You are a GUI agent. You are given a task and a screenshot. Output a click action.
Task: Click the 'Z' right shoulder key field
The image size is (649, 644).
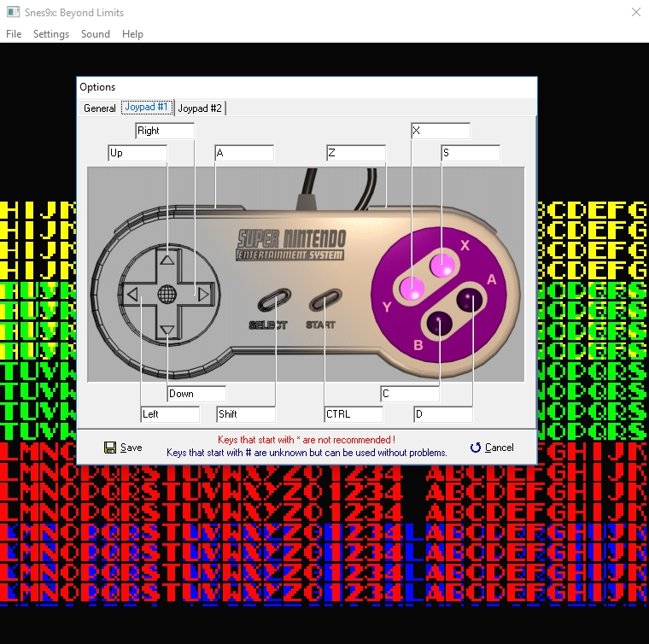(x=356, y=153)
